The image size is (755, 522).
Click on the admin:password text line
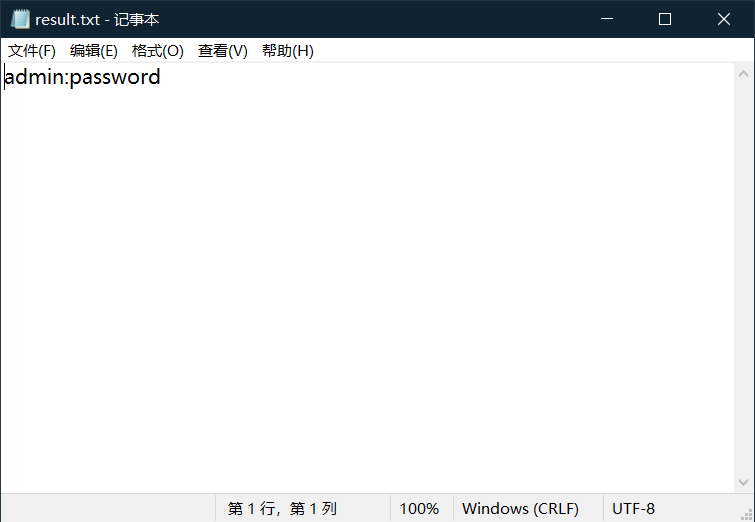pyautogui.click(x=82, y=77)
